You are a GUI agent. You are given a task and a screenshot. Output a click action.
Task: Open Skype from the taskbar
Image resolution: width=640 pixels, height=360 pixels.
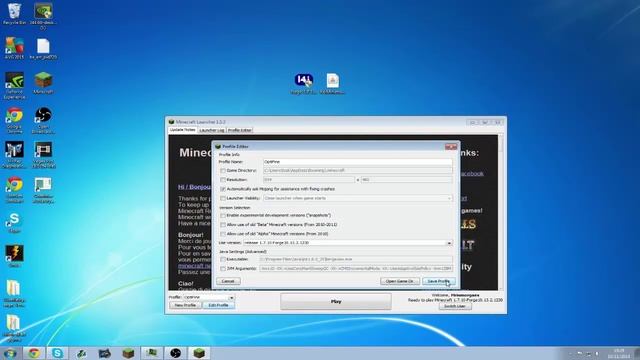(57, 353)
